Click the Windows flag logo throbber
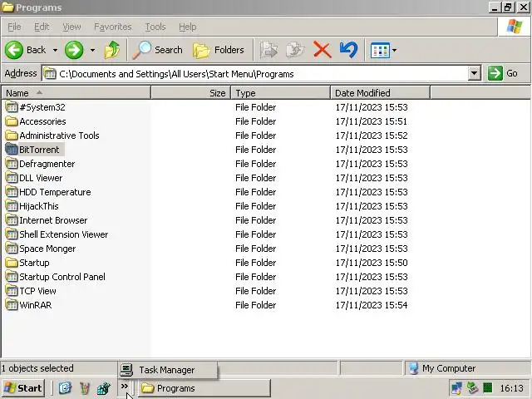532x399 pixels. 515,27
